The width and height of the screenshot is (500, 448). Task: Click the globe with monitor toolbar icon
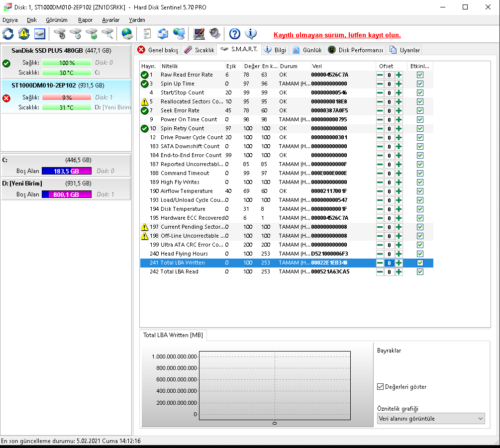(179, 34)
